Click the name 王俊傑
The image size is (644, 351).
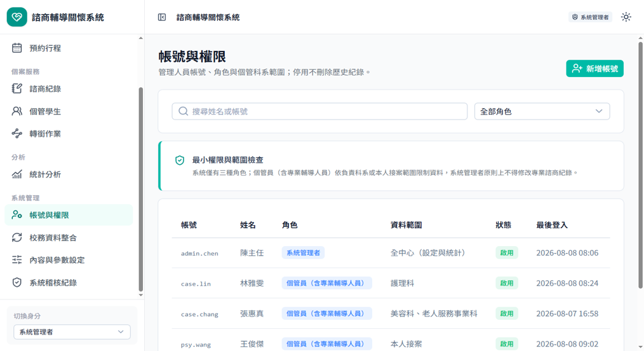pos(252,344)
